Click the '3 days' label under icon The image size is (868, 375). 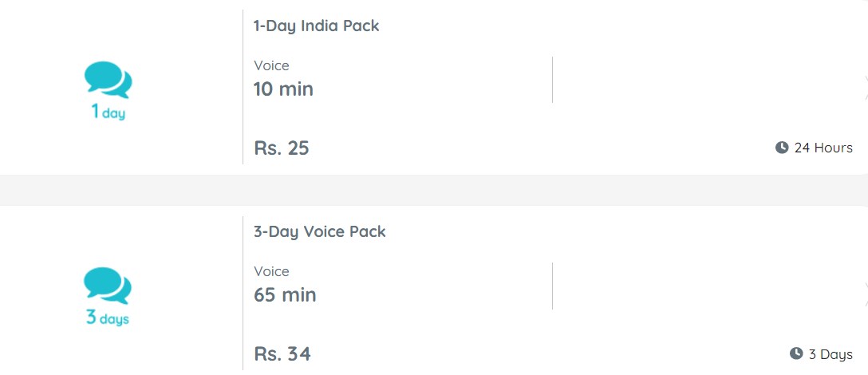tap(108, 318)
